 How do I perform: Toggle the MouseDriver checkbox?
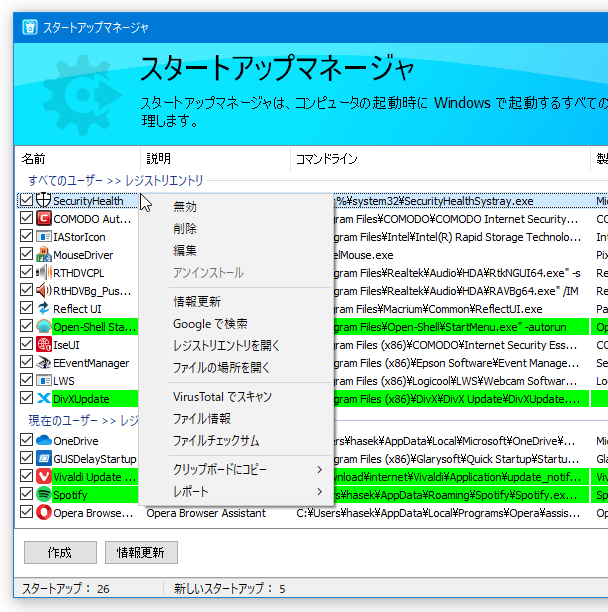point(26,254)
